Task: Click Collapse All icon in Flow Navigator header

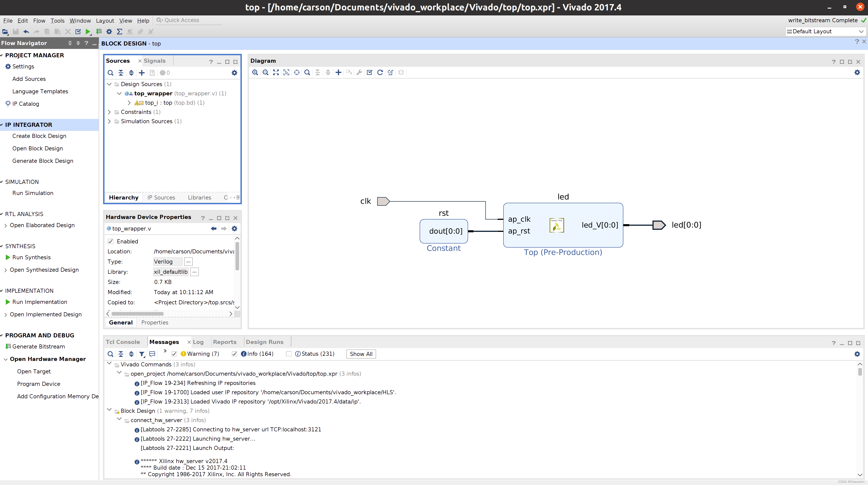Action: pos(70,43)
